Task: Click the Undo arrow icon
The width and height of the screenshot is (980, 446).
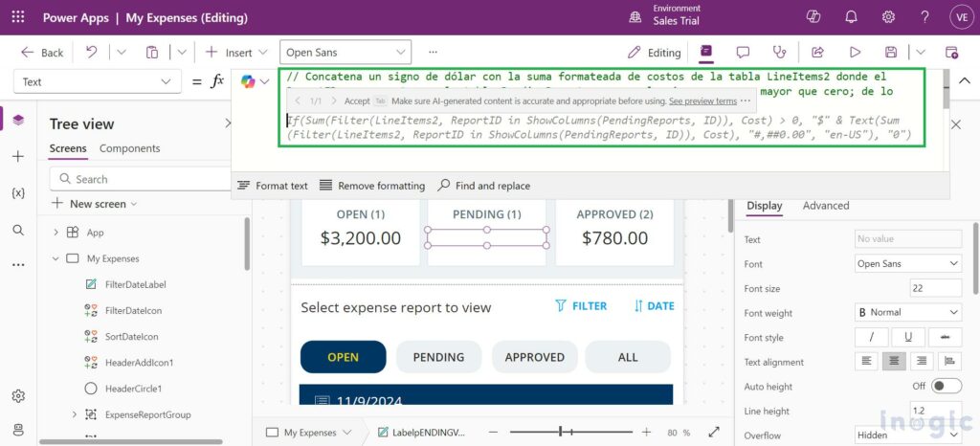Action: click(91, 53)
